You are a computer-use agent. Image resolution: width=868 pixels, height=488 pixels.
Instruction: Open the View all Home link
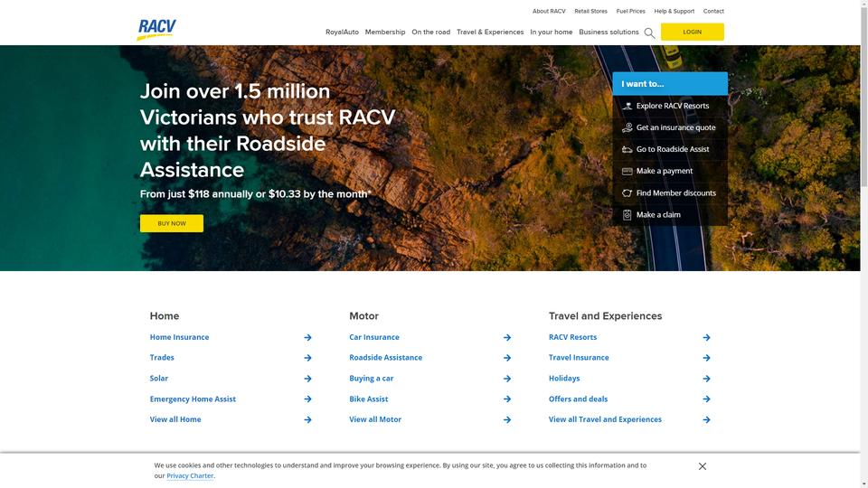coord(175,419)
